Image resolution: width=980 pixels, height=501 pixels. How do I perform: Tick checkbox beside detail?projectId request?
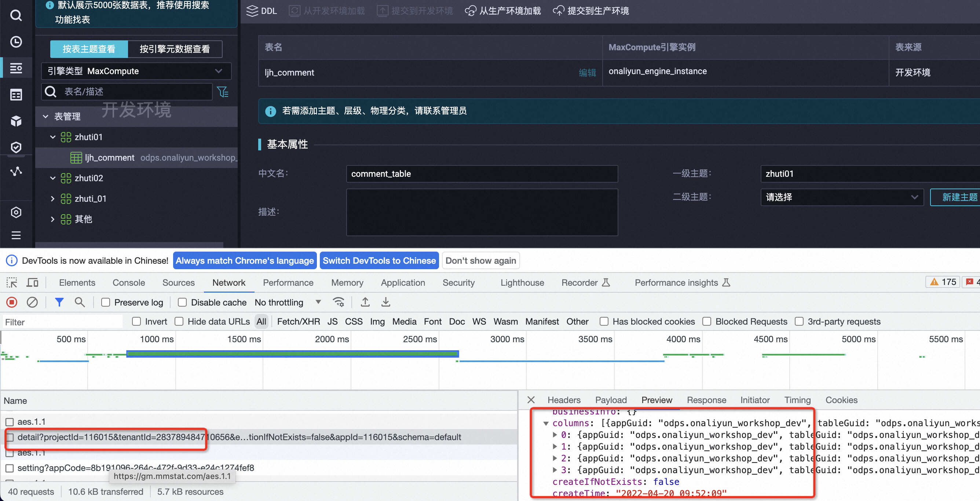click(10, 437)
